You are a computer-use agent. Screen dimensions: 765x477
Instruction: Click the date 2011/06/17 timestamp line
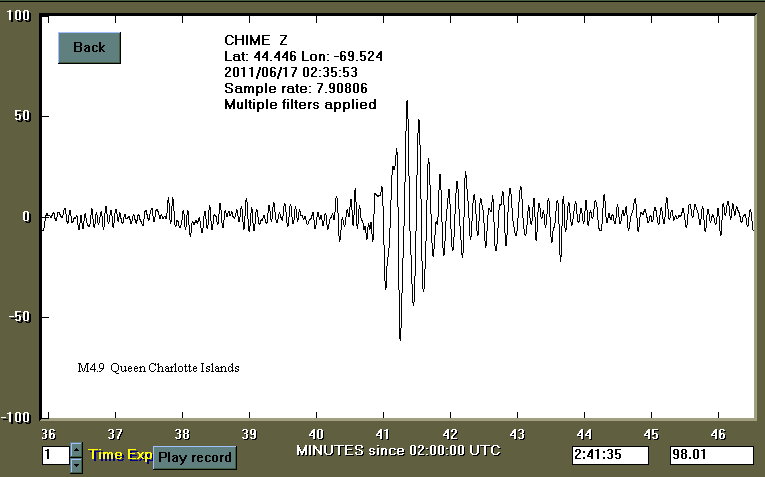[291, 72]
